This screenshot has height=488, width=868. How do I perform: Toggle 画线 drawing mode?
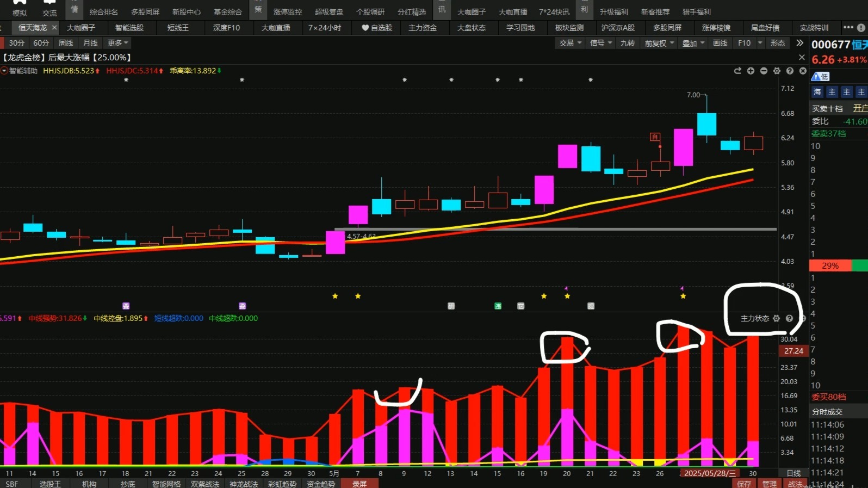tap(720, 43)
